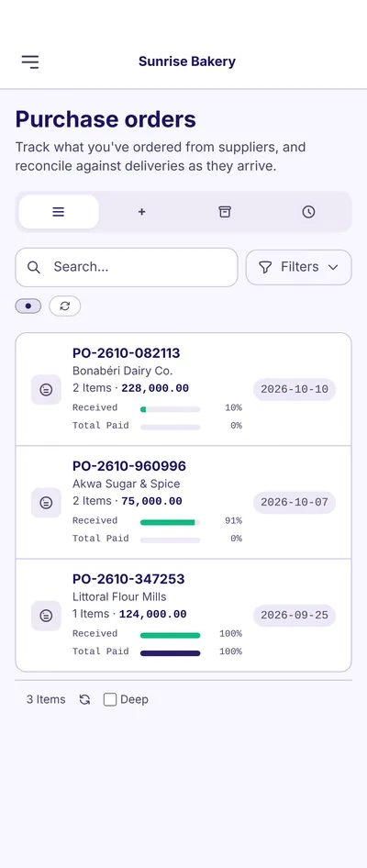
Task: Open purchase order PO-2610-082113
Action: point(127,353)
